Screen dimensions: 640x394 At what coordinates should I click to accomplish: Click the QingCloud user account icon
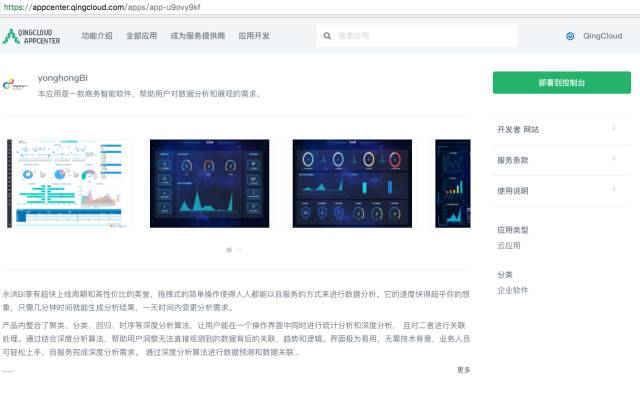(570, 36)
